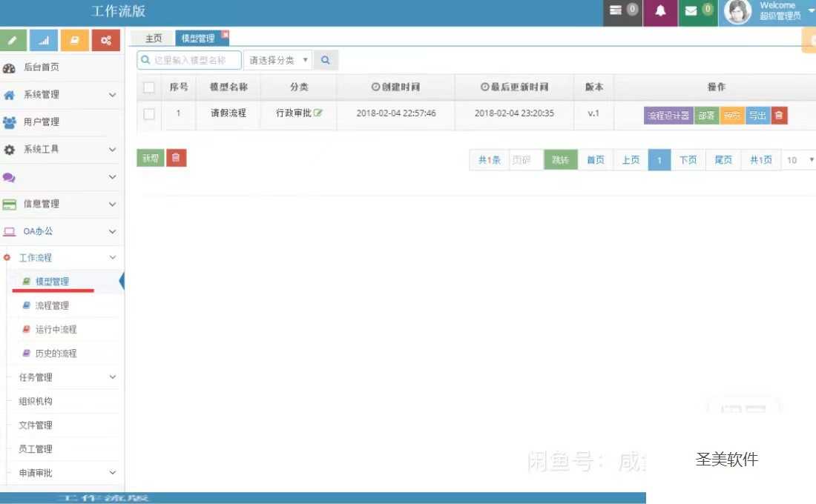Open 流程管理 menu item
Image resolution: width=816 pixels, height=504 pixels.
tap(52, 305)
